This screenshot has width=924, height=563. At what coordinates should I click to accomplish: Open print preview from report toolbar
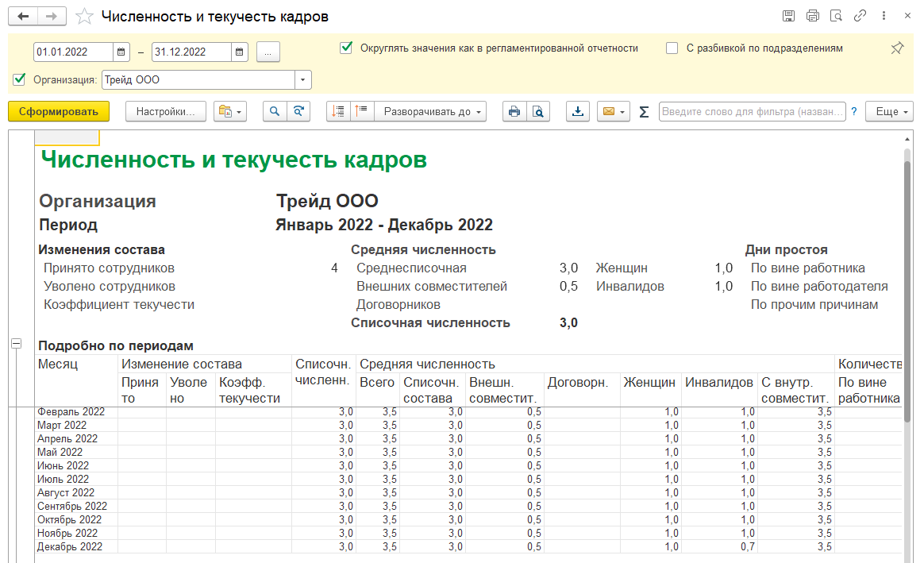point(538,112)
